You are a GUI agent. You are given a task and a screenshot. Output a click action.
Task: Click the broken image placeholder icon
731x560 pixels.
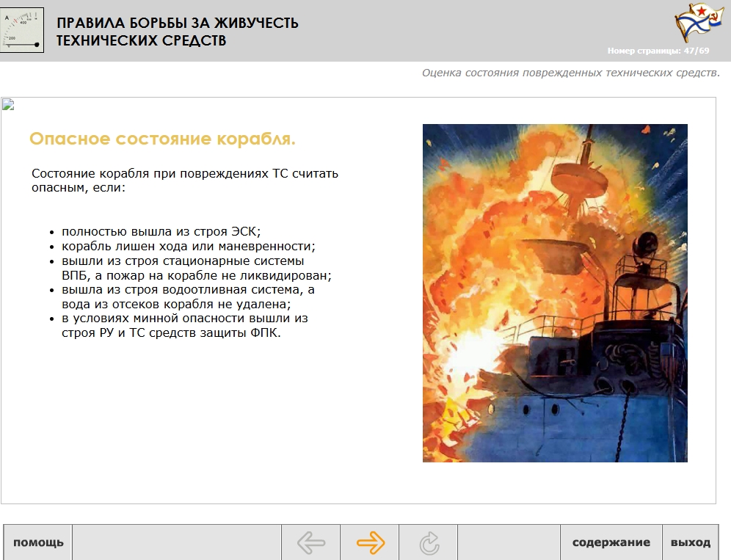pyautogui.click(x=8, y=104)
